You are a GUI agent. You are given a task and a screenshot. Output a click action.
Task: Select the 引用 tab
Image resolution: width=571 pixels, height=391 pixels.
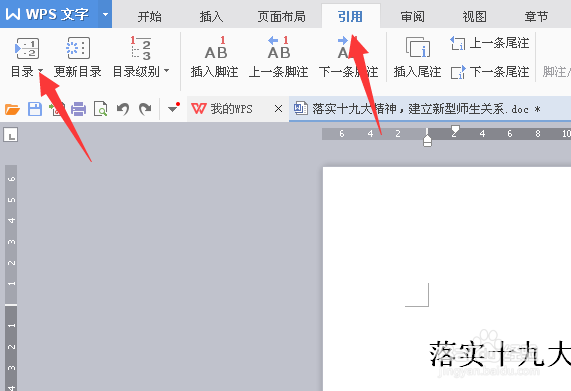(350, 16)
